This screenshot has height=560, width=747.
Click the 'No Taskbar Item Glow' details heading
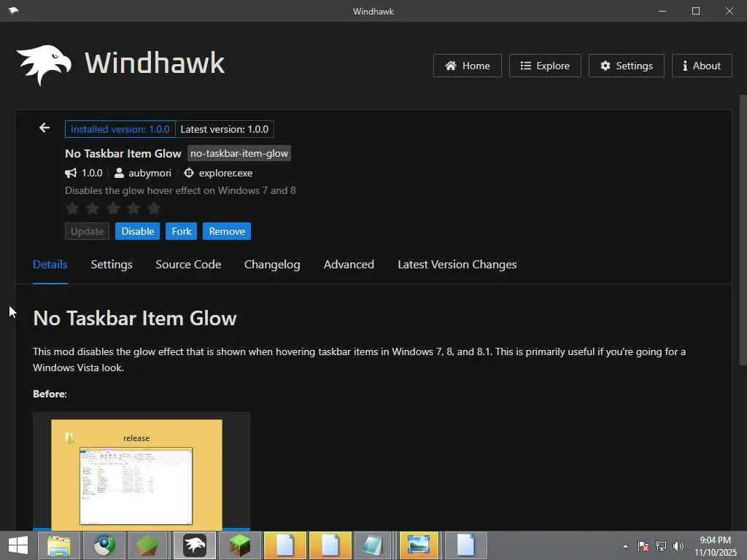point(135,318)
